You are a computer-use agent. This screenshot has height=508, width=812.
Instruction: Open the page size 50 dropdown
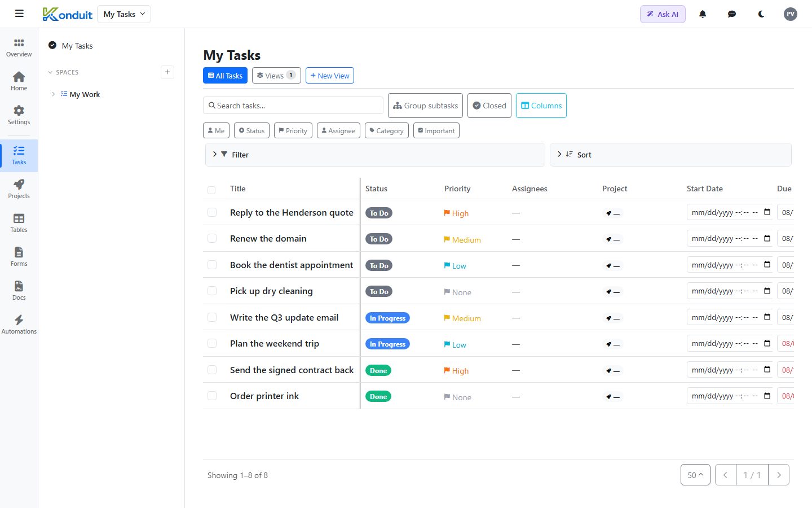tap(695, 475)
